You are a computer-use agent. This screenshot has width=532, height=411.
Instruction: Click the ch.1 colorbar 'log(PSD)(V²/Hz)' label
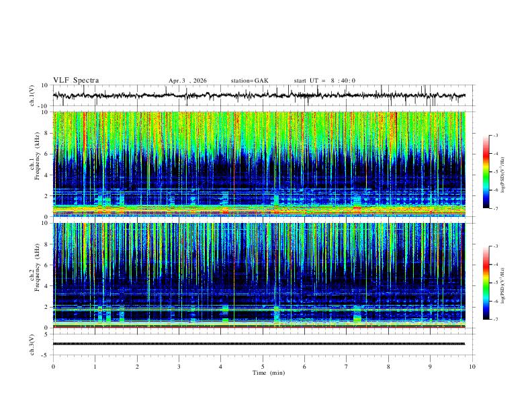coord(502,175)
